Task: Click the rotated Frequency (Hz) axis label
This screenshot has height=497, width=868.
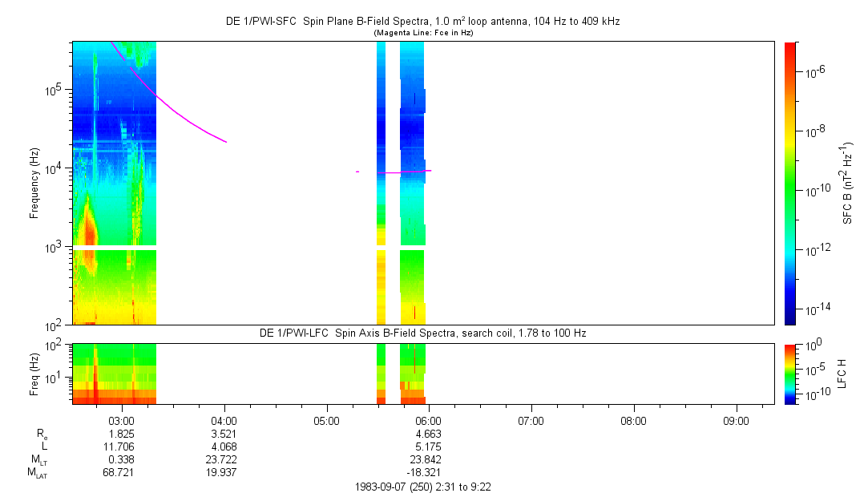Action: coord(34,184)
